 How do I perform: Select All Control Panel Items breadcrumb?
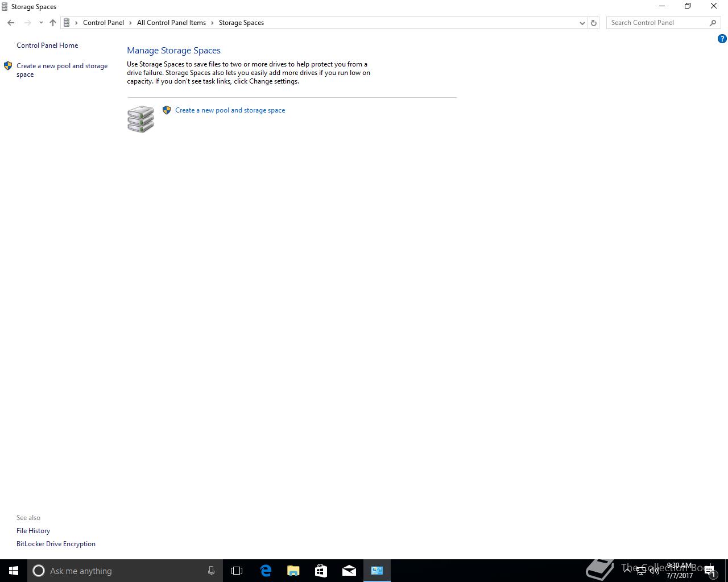(x=171, y=23)
